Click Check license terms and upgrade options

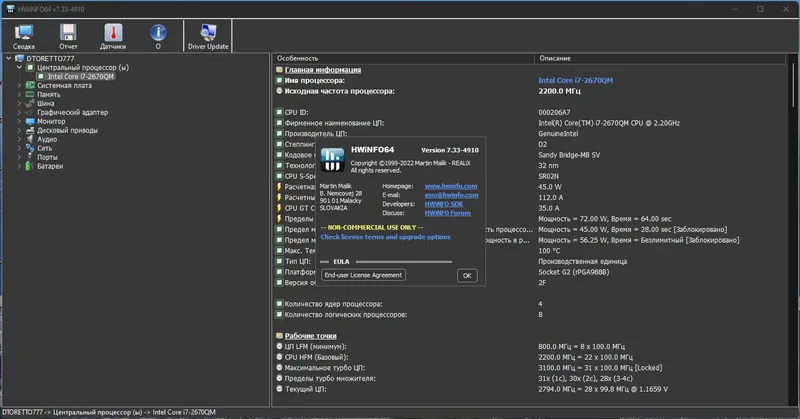385,237
